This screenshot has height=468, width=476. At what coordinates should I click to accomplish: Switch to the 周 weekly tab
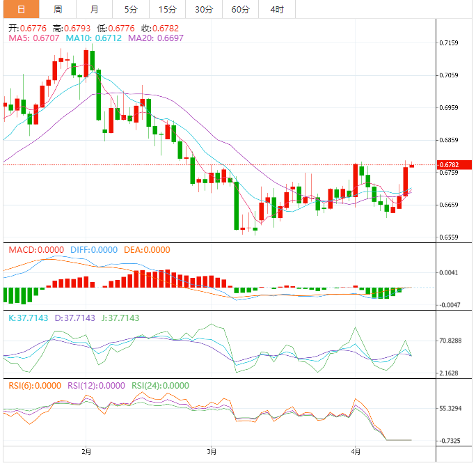click(x=58, y=9)
